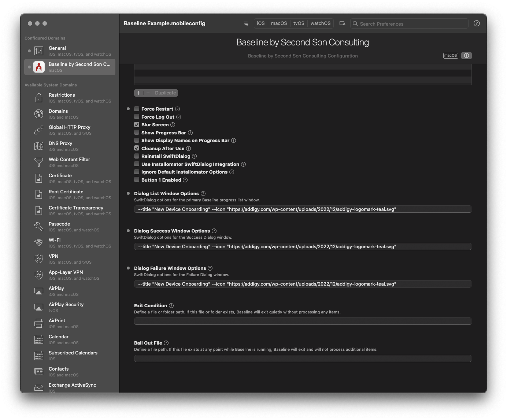This screenshot has width=507, height=420.
Task: Enable Show Display Names on Progress Bar
Action: pyautogui.click(x=137, y=140)
